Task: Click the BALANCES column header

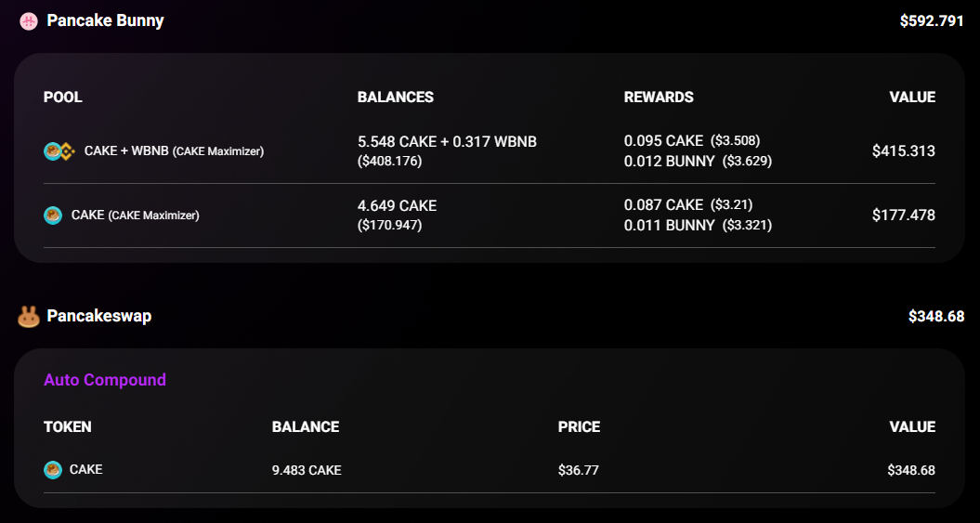Action: (x=396, y=98)
